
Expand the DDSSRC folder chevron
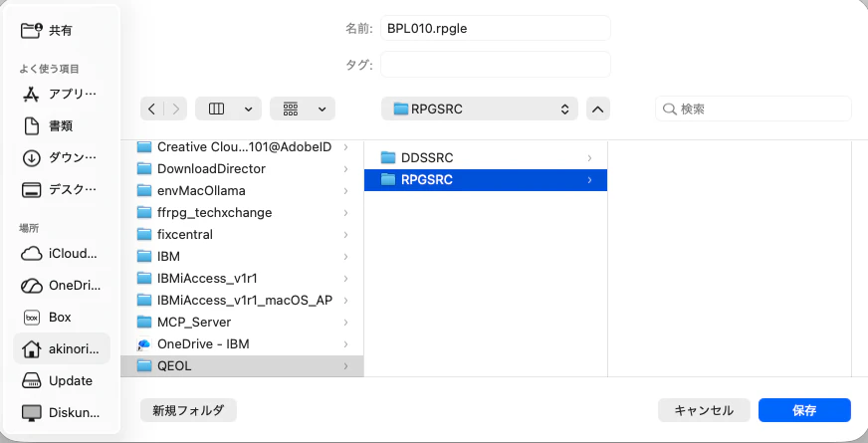tap(589, 158)
